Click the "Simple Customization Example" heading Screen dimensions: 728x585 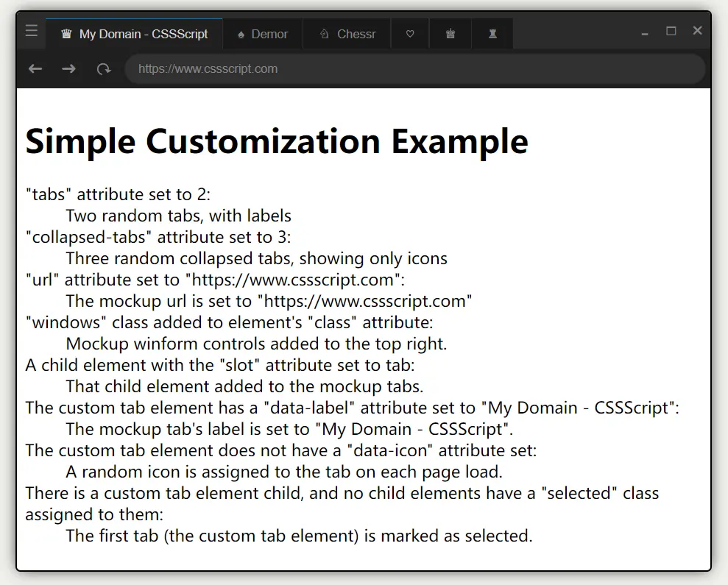click(x=277, y=141)
